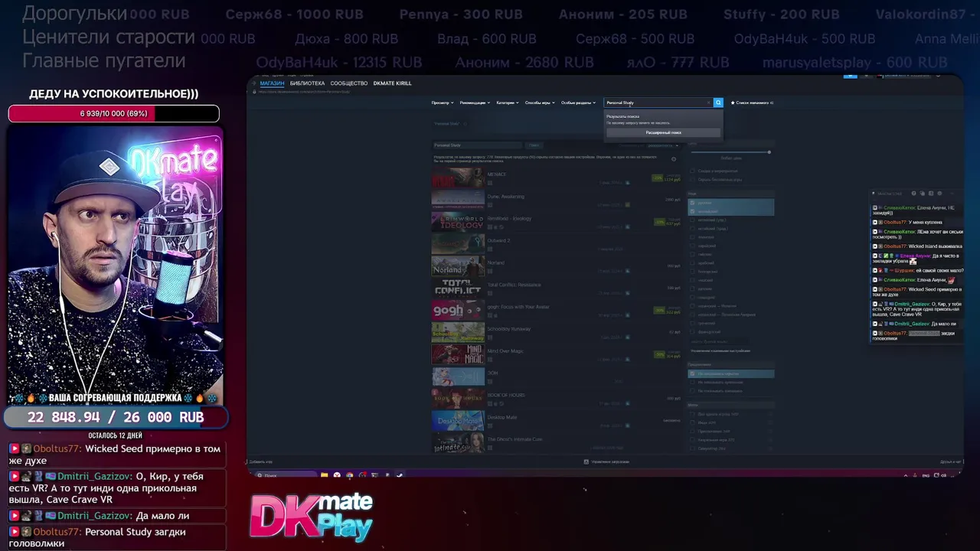Select The Ghost's Intimate Cure result
980x551 pixels.
[514, 439]
